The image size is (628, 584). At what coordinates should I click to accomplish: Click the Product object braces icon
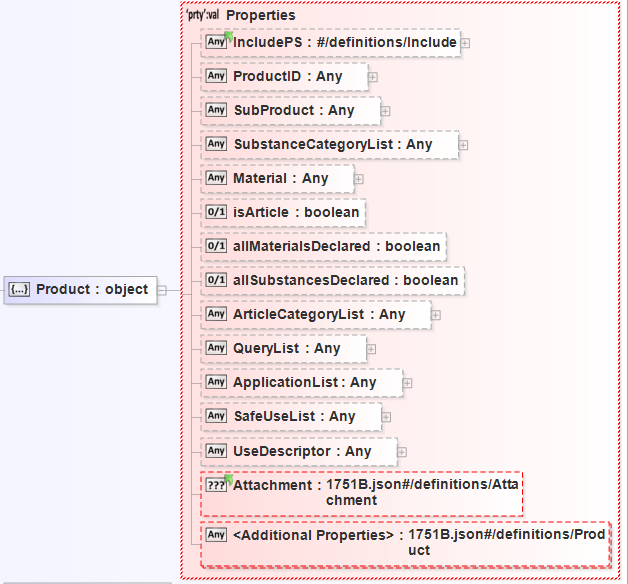tap(19, 290)
